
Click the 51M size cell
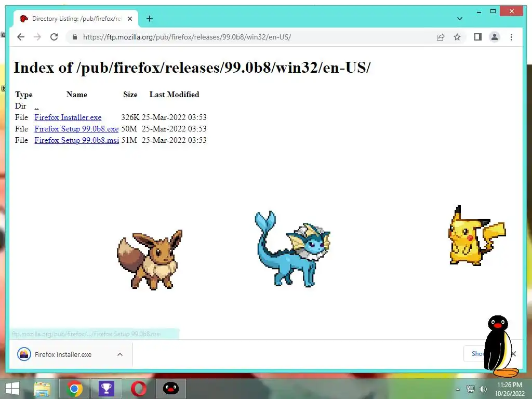(129, 140)
